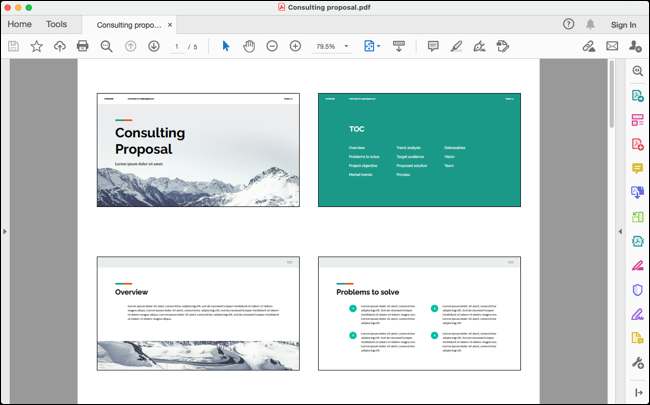This screenshot has height=405, width=650.
Task: Click "Deliverables" in the TOC slide
Action: pos(455,148)
